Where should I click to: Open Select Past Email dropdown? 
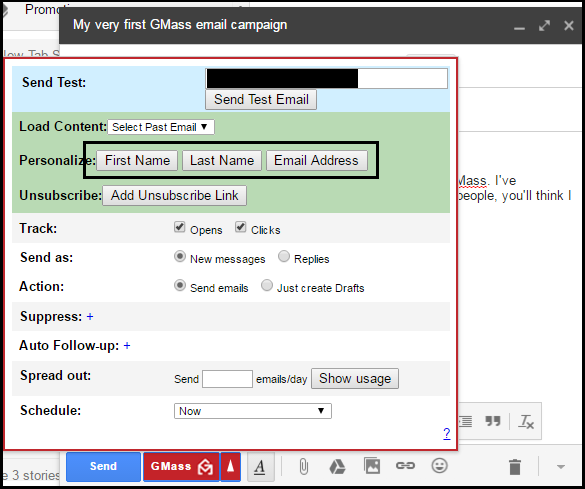161,127
